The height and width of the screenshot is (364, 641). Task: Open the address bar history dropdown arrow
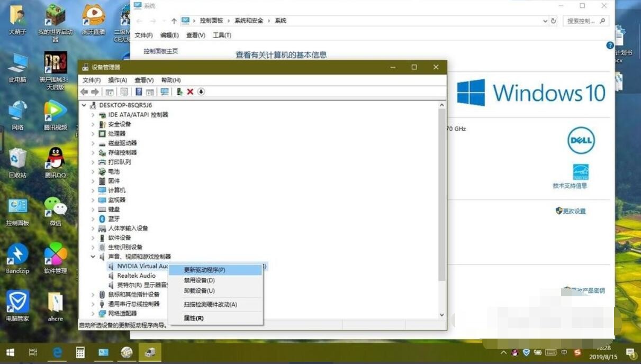tap(545, 21)
